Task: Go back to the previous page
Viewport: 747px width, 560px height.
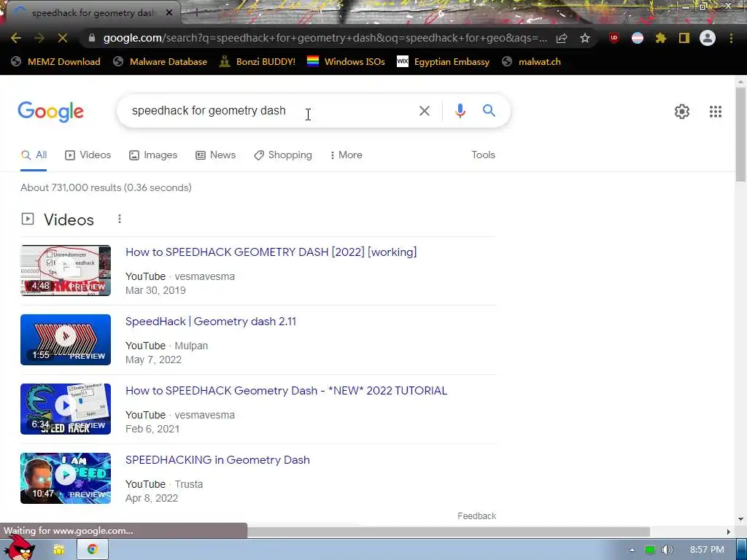Action: coord(16,38)
